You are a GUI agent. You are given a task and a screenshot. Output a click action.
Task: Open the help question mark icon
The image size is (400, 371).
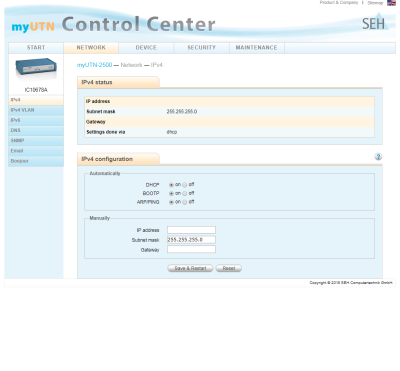click(378, 156)
